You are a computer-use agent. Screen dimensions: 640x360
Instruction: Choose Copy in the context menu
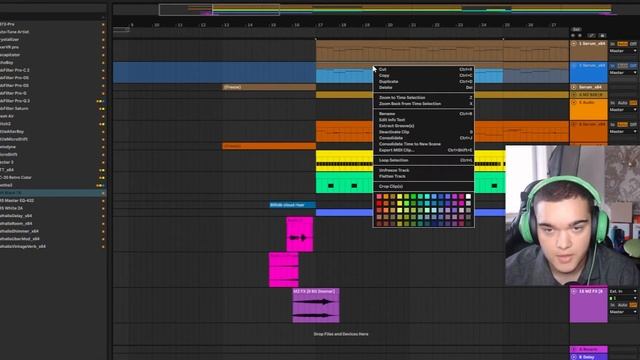click(424, 76)
